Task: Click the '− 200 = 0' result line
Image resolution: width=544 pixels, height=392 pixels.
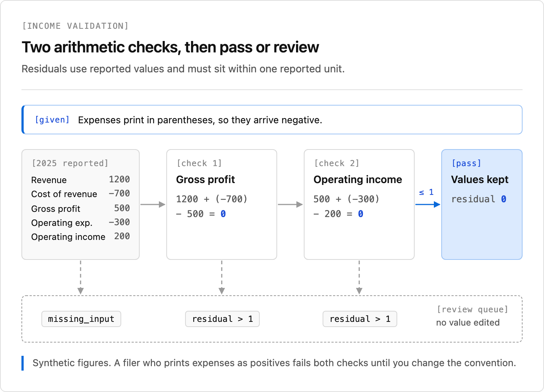Action: [x=339, y=214]
